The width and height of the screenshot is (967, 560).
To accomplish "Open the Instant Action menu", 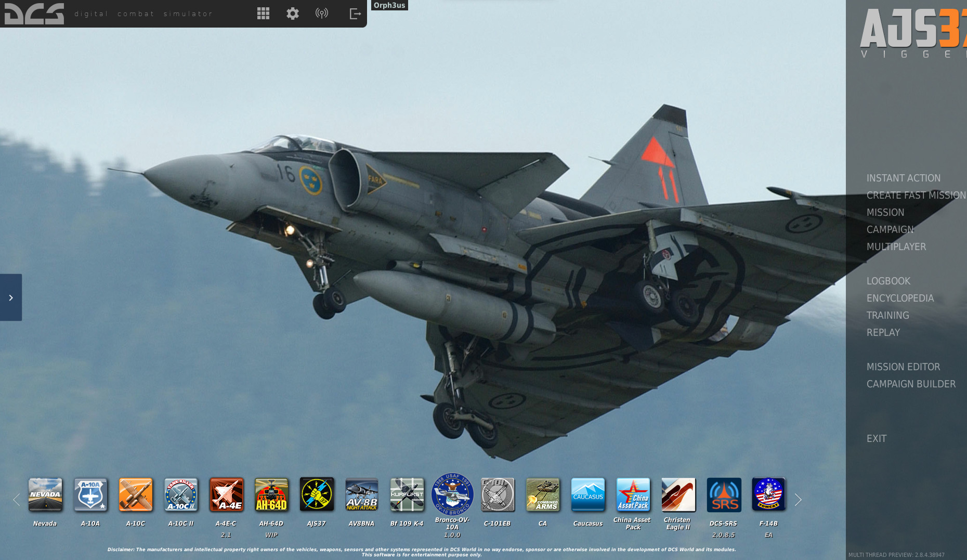I will click(903, 178).
